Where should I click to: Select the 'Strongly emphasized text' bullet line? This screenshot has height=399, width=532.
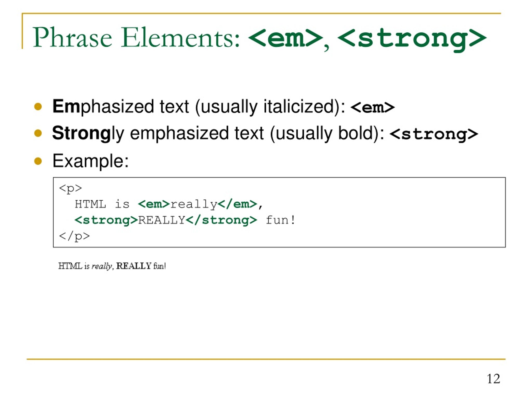(265, 134)
